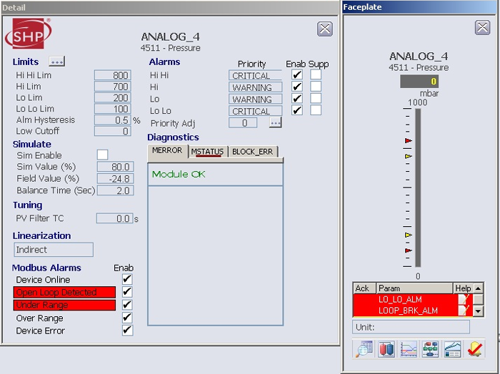
Task: Click Priority Adj value field 0
Action: tap(243, 123)
